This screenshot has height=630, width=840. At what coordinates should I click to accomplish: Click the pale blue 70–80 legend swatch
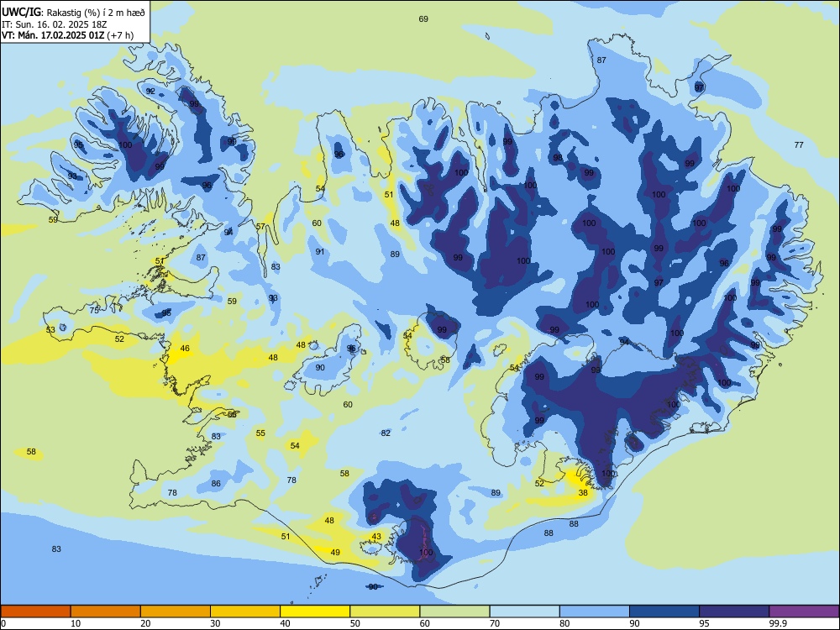click(524, 612)
